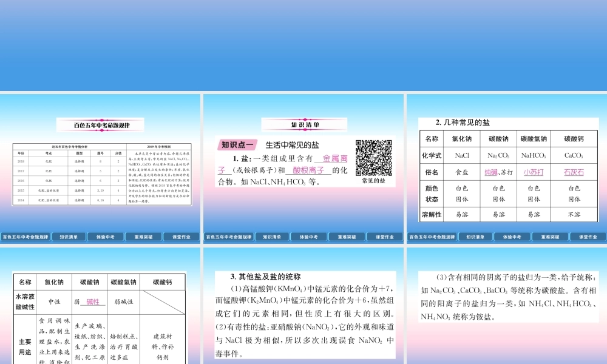Click the NaHCO₃ cell in the 化学式 row
607x364 pixels.
(534, 155)
